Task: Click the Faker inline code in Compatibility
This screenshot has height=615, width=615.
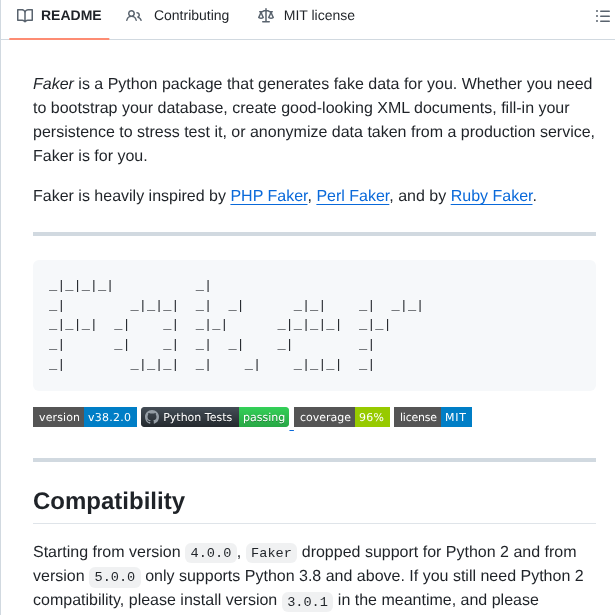Action: pos(270,552)
